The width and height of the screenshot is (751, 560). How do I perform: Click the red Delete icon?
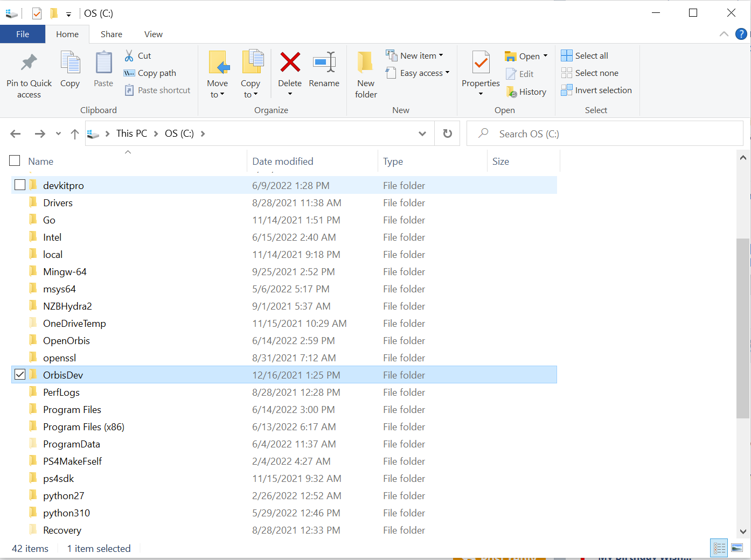[290, 62]
